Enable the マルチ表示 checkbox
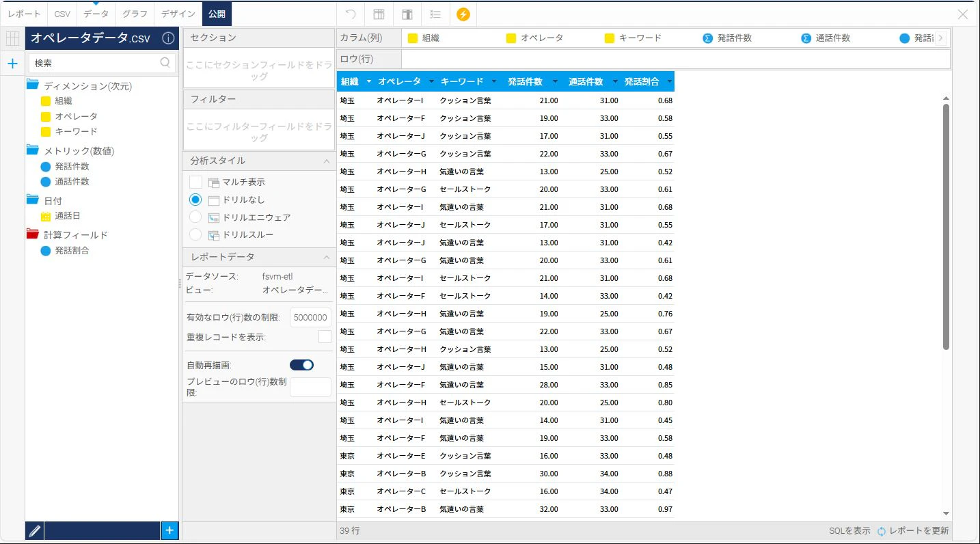Image resolution: width=980 pixels, height=544 pixels. click(196, 182)
